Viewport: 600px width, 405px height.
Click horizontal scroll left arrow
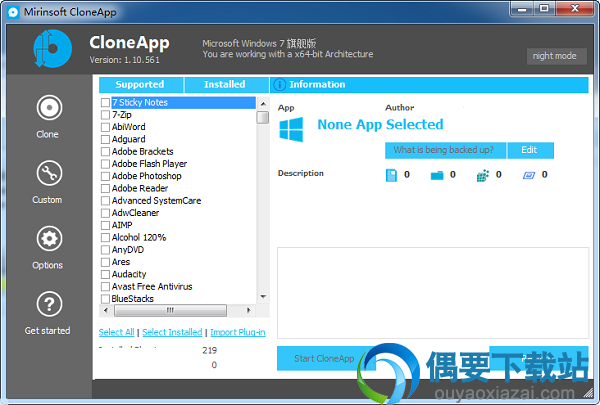(x=106, y=310)
